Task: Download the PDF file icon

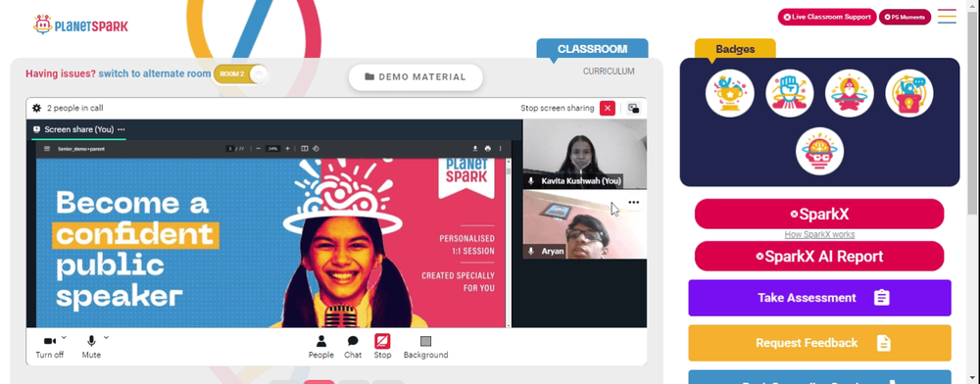Action: [475, 149]
